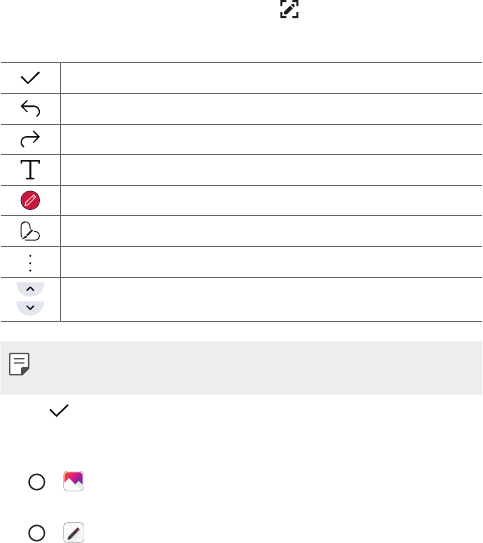Expand toolbar with the up chevron
This screenshot has height=543, width=483.
pyautogui.click(x=30, y=289)
